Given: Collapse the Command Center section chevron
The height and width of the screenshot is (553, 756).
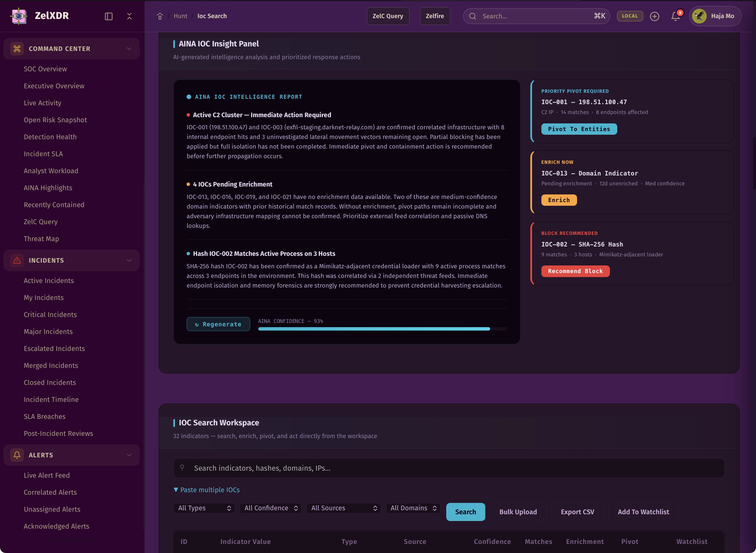Looking at the screenshot, I should point(129,49).
